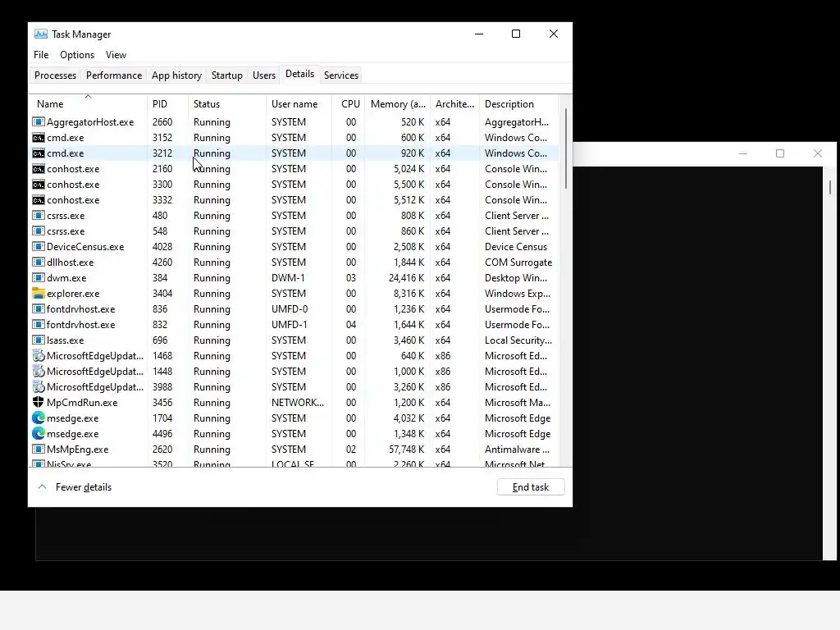Click MicrosoftEdgeUpdate icon with PID 3988
This screenshot has height=630, width=840.
click(x=38, y=386)
